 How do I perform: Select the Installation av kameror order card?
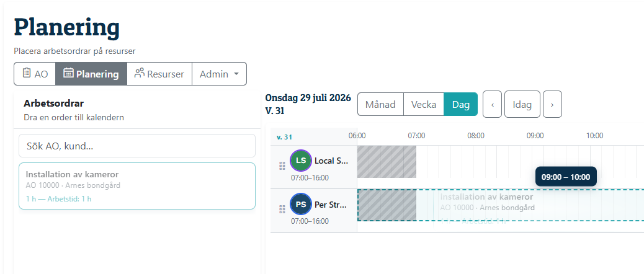click(x=137, y=186)
